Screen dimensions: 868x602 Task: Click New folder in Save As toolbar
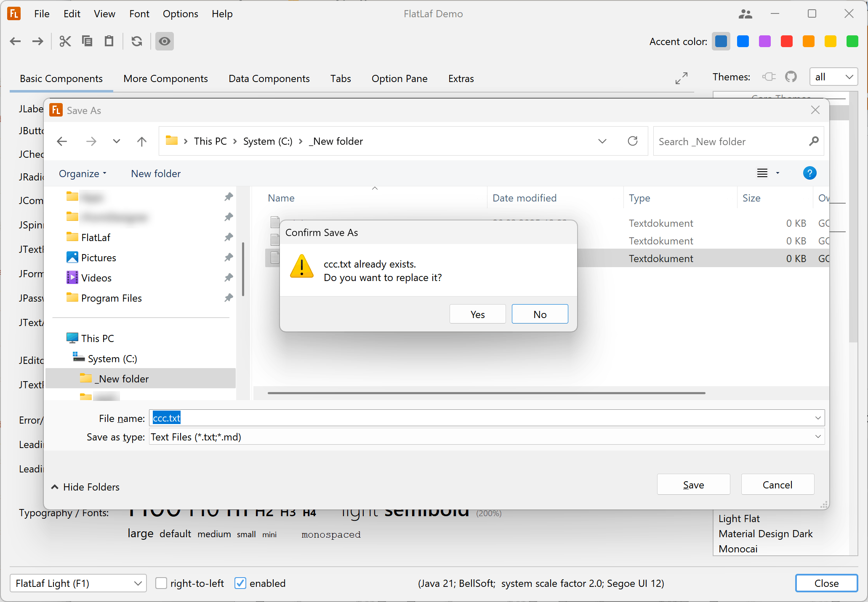[x=156, y=174]
